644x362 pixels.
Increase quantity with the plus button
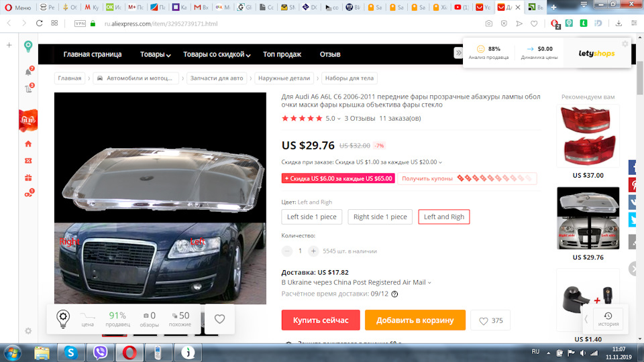[313, 251]
